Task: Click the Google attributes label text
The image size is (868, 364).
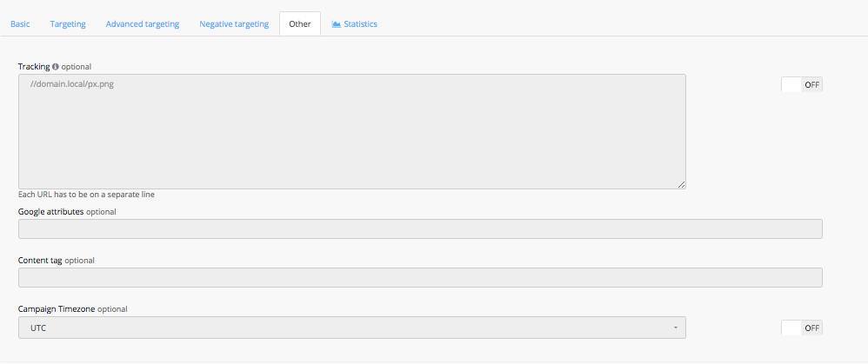Action: click(x=50, y=211)
